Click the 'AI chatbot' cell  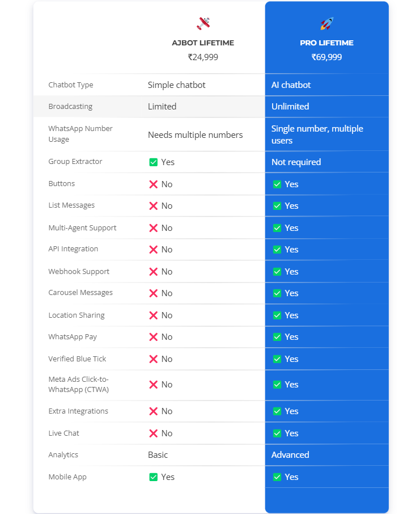click(x=291, y=85)
